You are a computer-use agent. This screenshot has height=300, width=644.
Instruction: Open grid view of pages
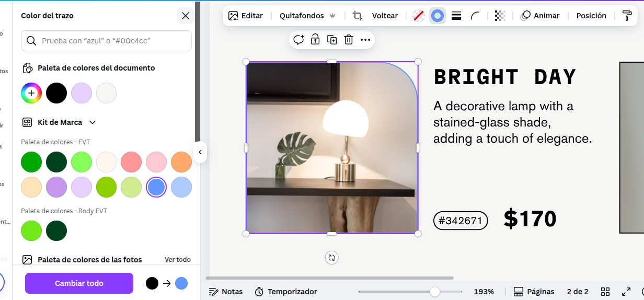(x=605, y=292)
